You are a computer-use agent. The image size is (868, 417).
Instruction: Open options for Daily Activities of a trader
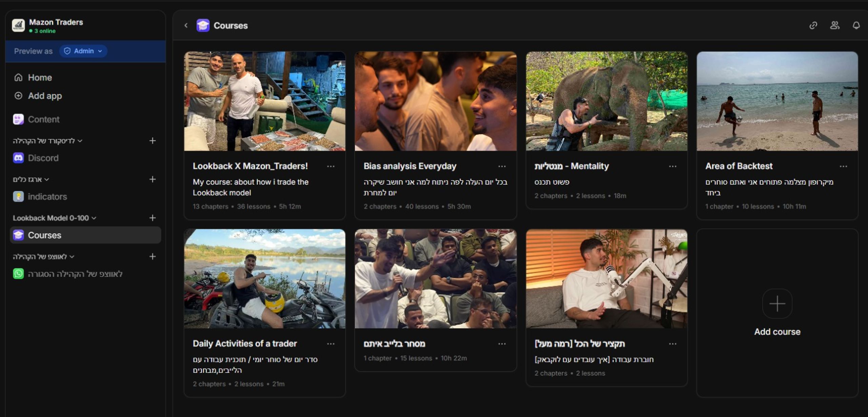click(331, 344)
